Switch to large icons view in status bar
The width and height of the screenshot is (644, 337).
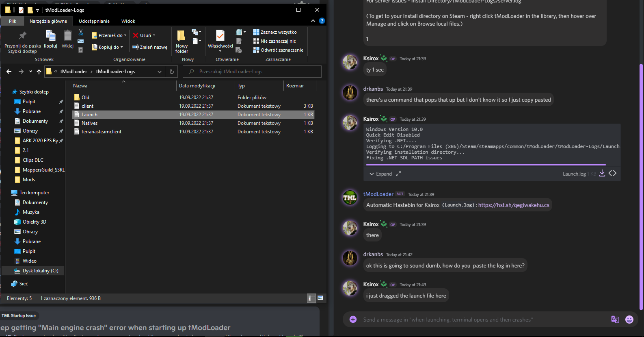[320, 298]
